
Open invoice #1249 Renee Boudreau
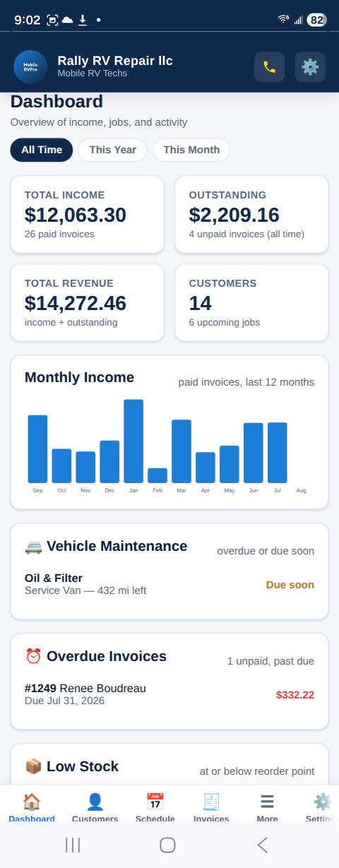coord(169,694)
